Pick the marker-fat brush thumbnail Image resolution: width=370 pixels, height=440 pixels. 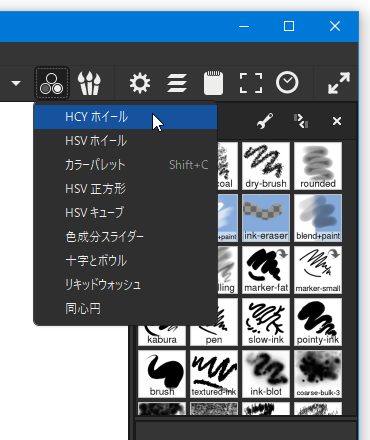click(266, 270)
